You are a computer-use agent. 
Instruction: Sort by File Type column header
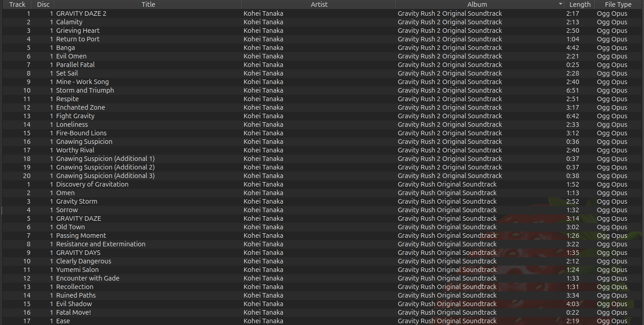click(x=618, y=4)
